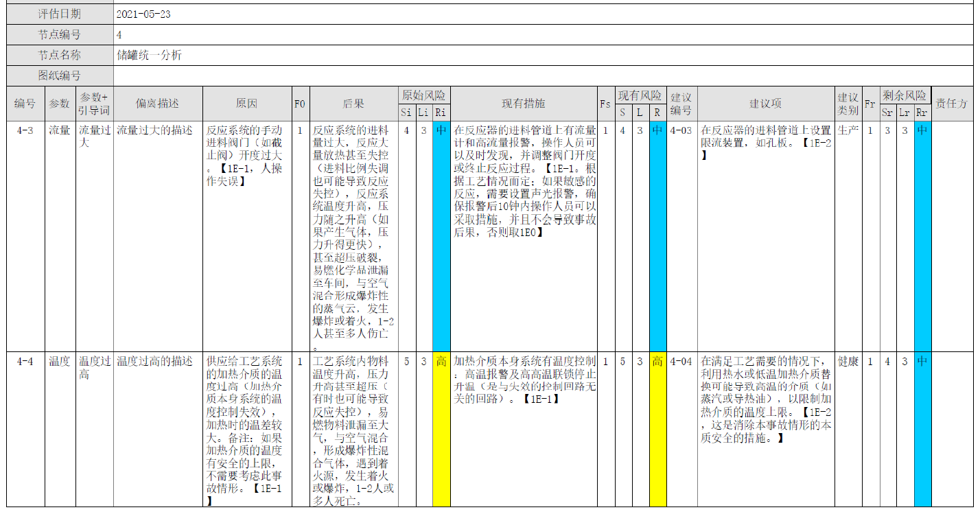Select yellow Ri 高 cell in row 4-4
Image resolution: width=980 pixels, height=512 pixels.
(x=441, y=430)
